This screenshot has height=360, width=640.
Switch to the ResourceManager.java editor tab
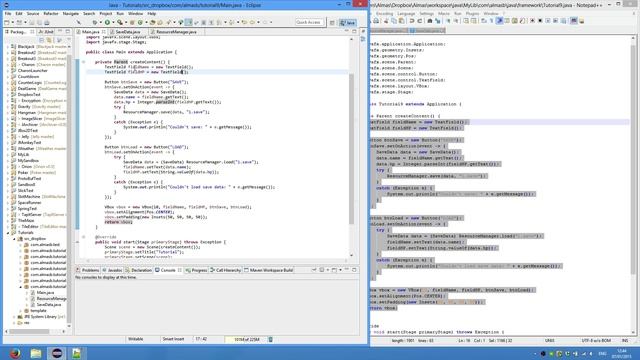coord(176,32)
